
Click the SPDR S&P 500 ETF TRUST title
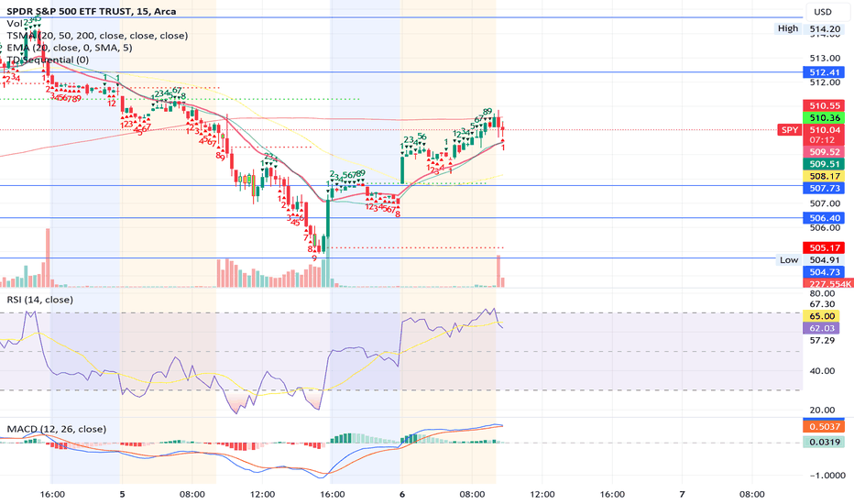(x=91, y=11)
